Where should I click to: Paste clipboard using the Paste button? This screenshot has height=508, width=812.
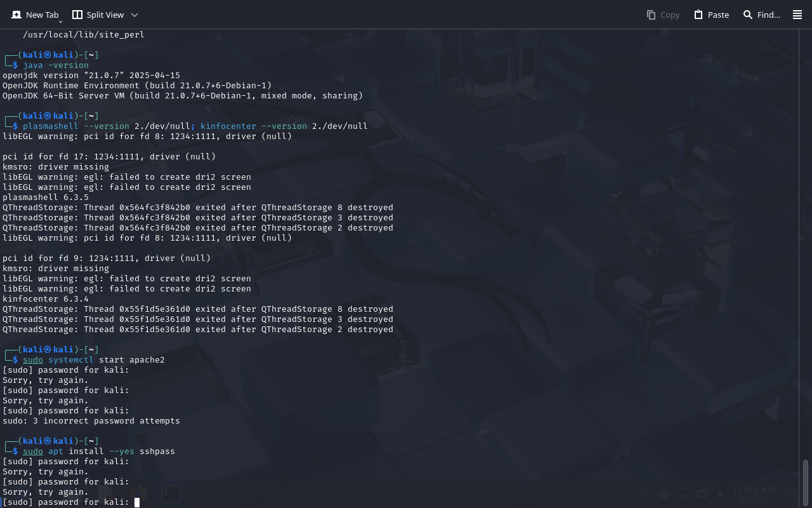[711, 15]
